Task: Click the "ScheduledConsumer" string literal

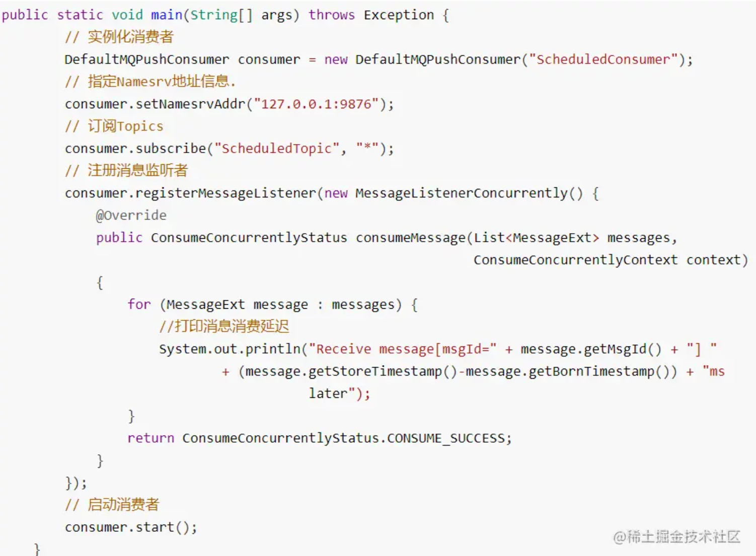Action: pyautogui.click(x=603, y=59)
